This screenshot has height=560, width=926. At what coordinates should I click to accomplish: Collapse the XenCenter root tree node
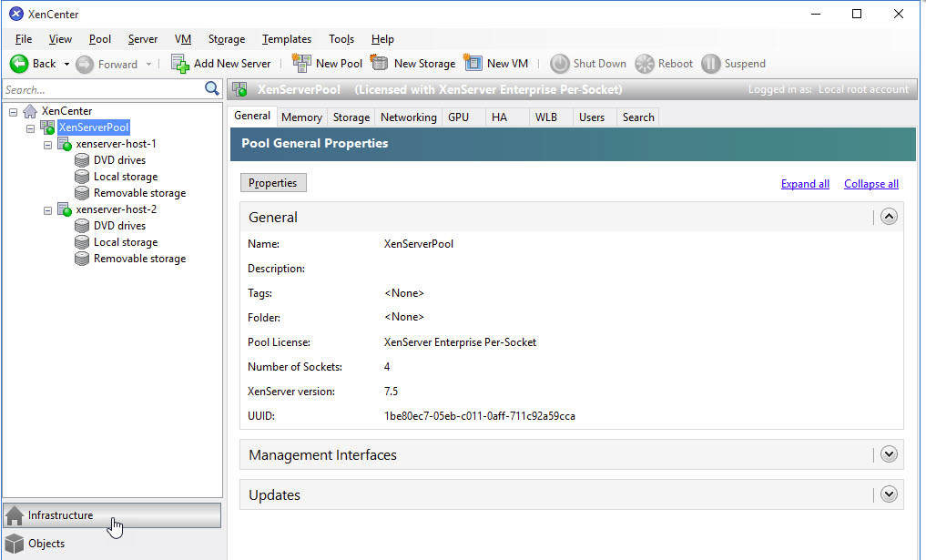[13, 112]
